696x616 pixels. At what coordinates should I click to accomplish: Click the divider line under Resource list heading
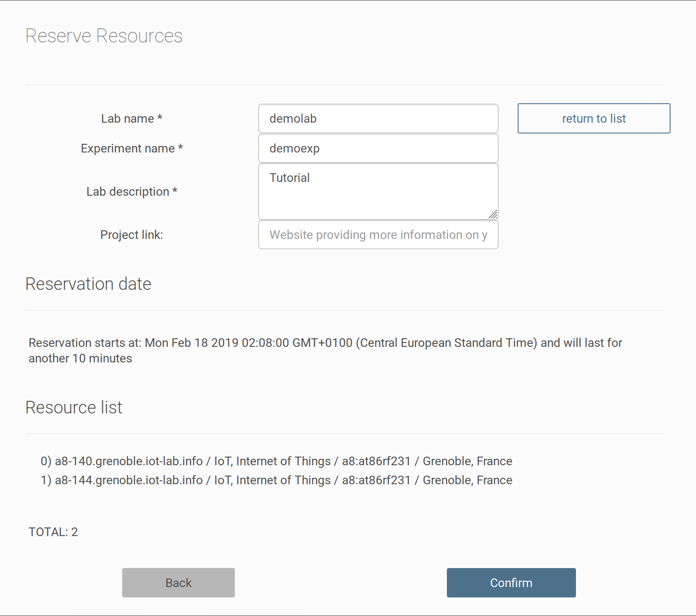click(x=345, y=434)
